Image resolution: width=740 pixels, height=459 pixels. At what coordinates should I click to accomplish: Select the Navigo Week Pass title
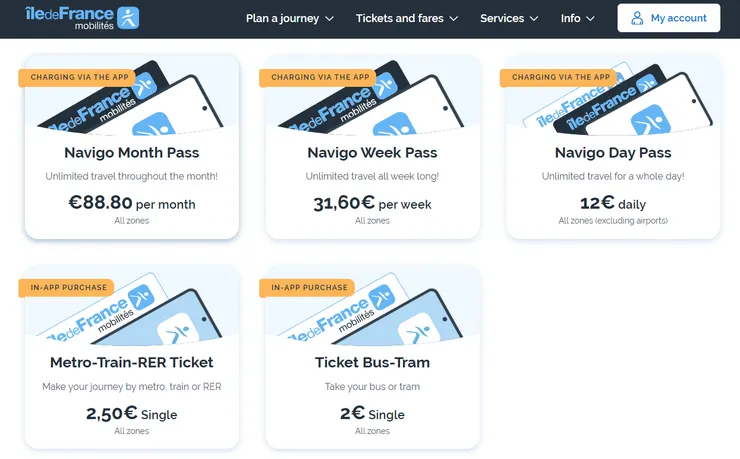[x=372, y=153]
